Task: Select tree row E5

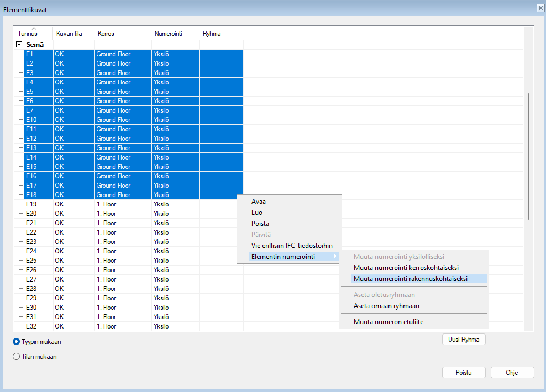Action: coord(134,92)
